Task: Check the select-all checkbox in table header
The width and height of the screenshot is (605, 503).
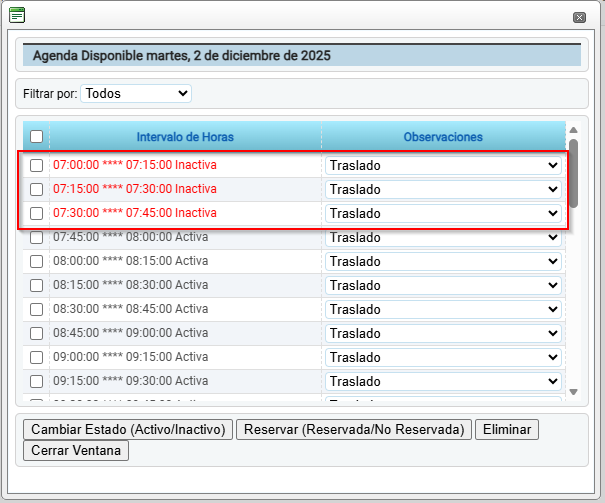Action: pos(36,137)
